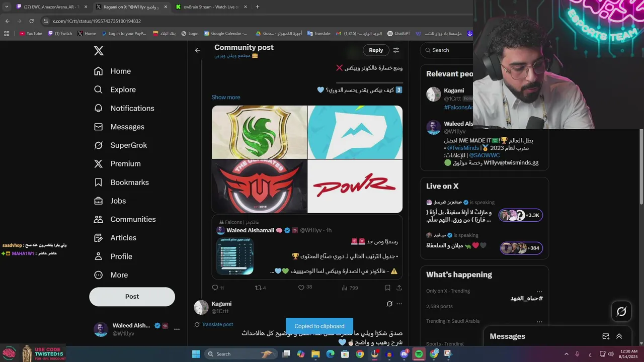Open the Google Calendar bookmark
This screenshot has height=362, width=644.
[225, 34]
